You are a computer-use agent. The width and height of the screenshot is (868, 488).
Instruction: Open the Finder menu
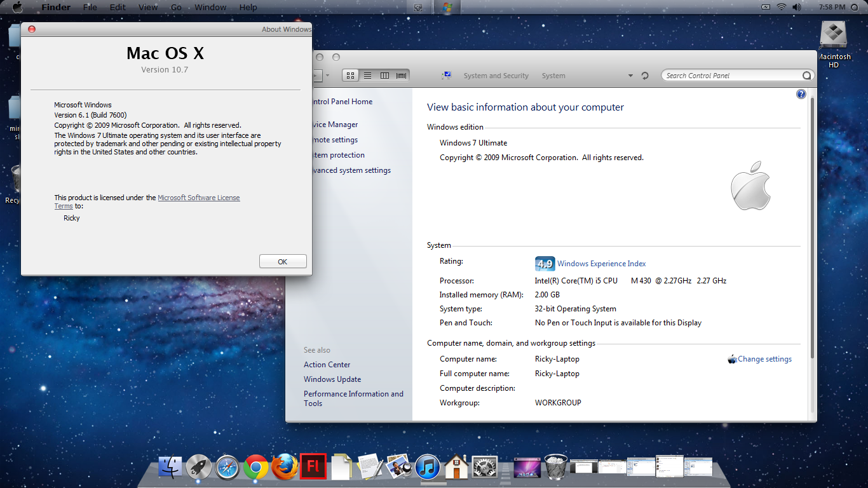coord(56,8)
